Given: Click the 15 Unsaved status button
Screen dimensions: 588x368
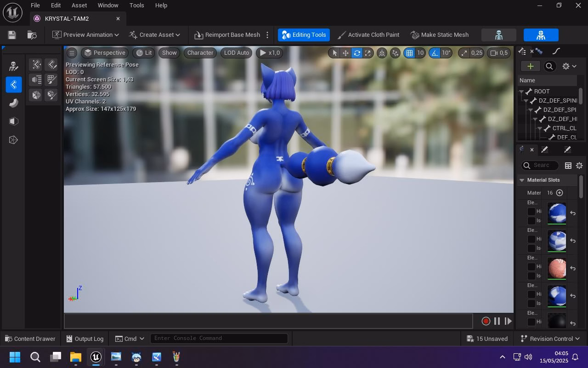Looking at the screenshot, I should (487, 339).
